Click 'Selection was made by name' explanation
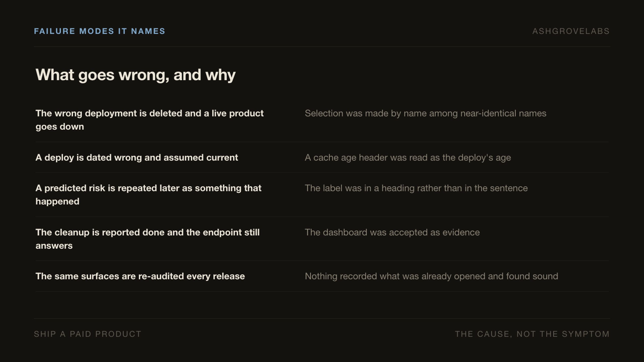Screen dimensions: 644x362 (426, 113)
